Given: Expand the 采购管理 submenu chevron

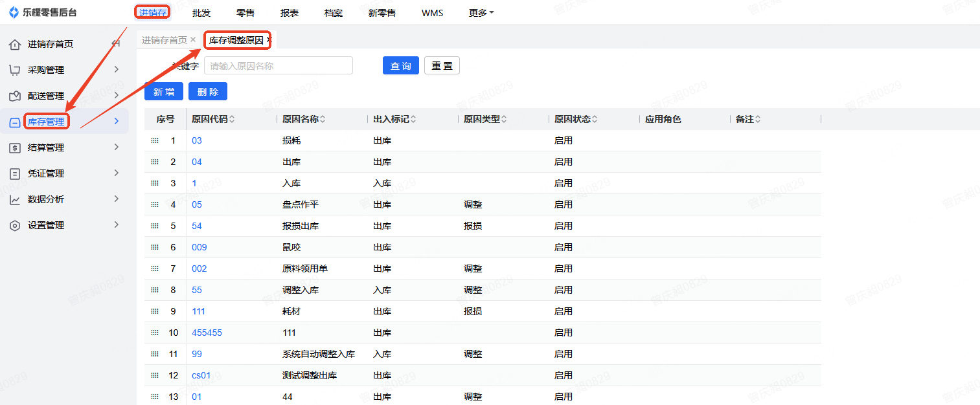Looking at the screenshot, I should (x=117, y=70).
